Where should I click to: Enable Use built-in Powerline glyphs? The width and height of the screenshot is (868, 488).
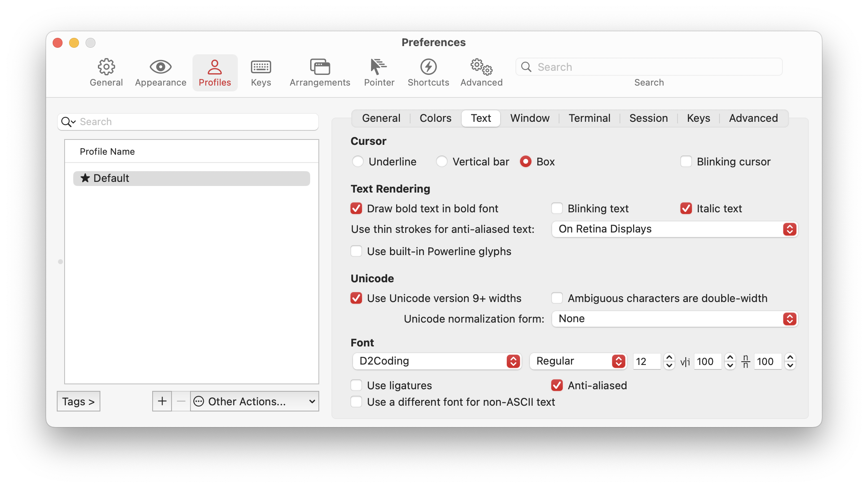coord(356,251)
